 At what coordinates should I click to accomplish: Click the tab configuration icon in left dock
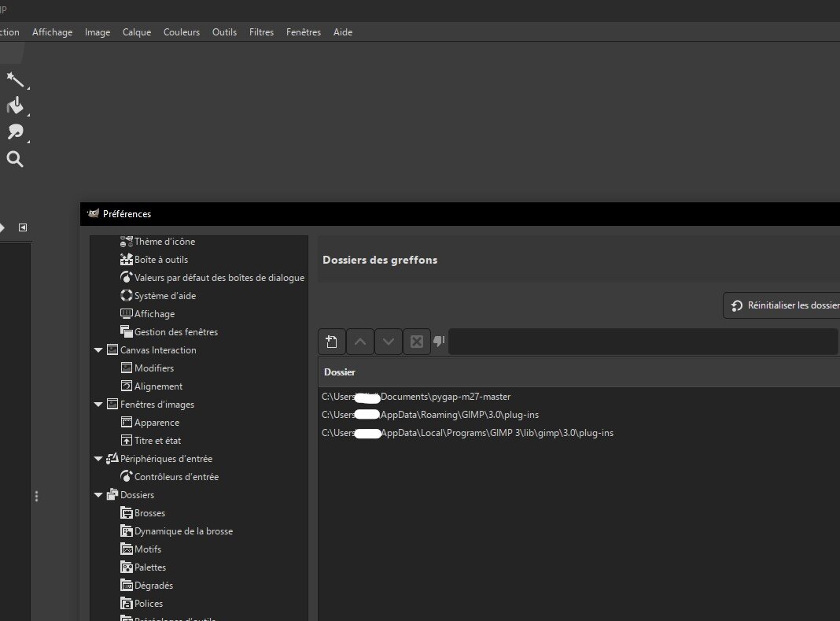point(23,227)
